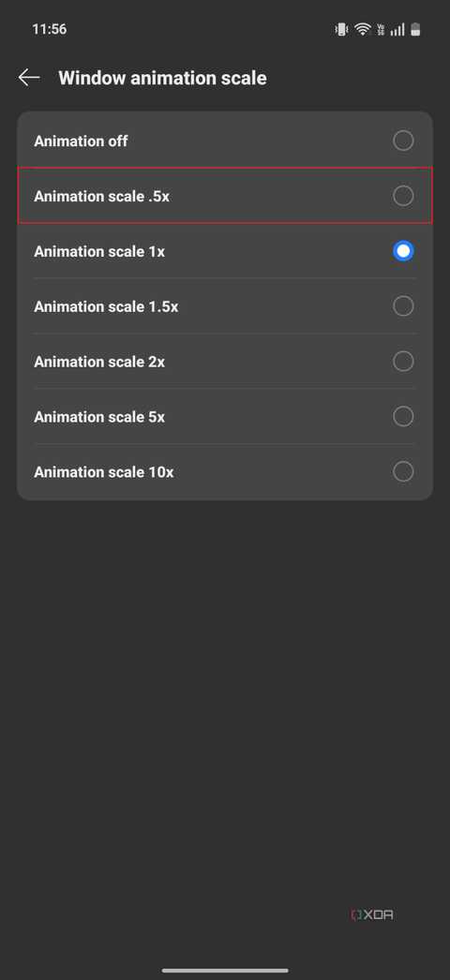Choose the Animation scale 2x label
Viewport: 450px width, 980px height.
[99, 362]
